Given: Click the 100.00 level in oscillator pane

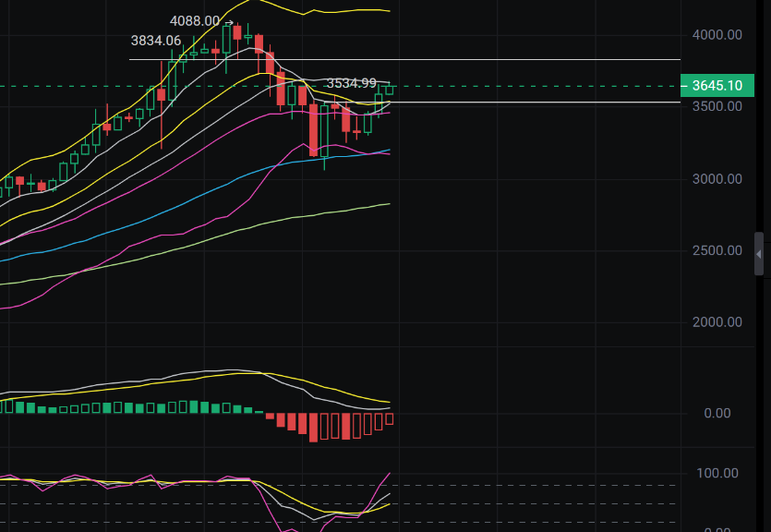Looking at the screenshot, I should [x=716, y=473].
